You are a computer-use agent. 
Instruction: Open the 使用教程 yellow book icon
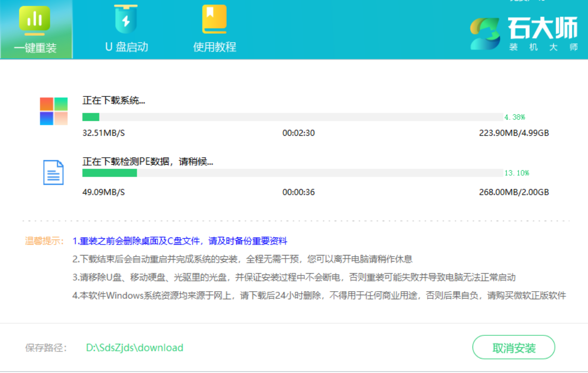(x=215, y=20)
